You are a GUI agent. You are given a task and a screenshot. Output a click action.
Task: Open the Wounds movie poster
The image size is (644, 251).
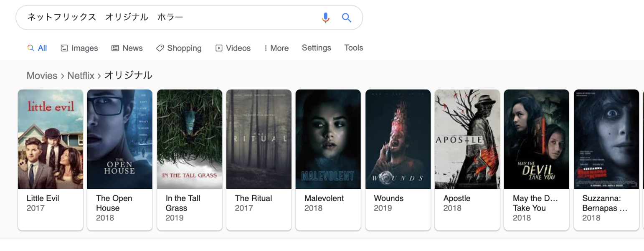coord(398,139)
